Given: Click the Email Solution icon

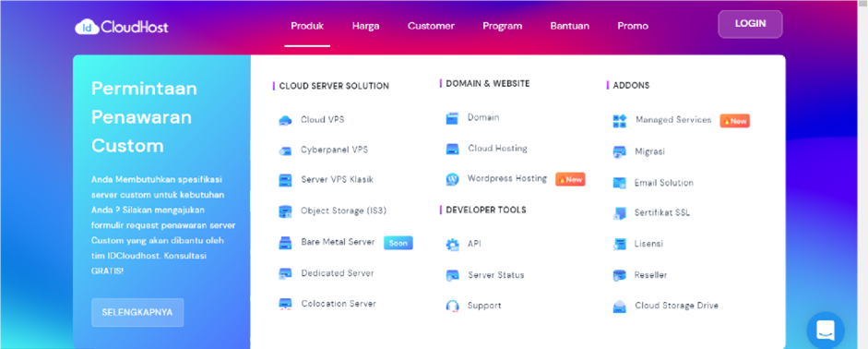Looking at the screenshot, I should 620,183.
